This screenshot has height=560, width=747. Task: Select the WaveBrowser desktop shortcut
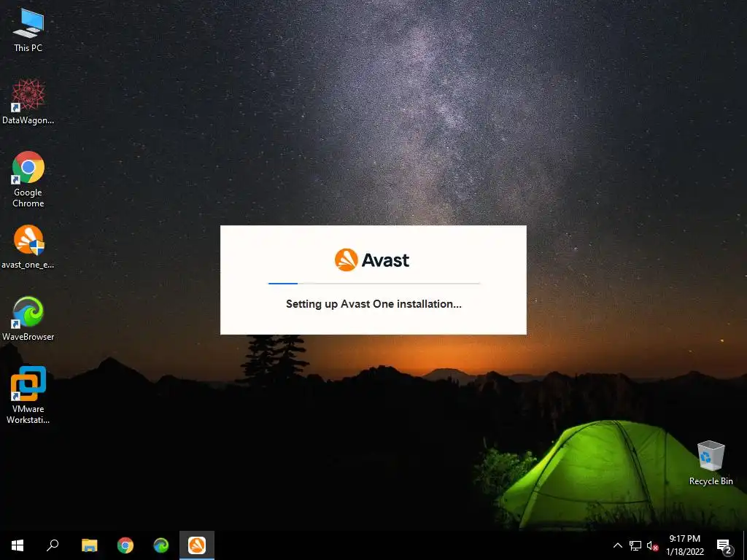tap(28, 319)
